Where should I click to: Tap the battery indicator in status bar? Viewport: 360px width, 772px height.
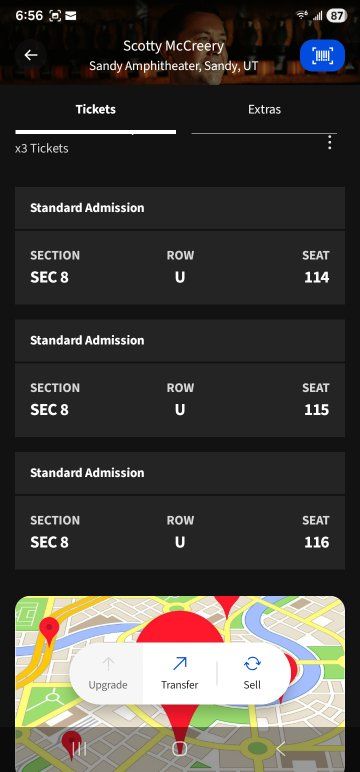336,16
